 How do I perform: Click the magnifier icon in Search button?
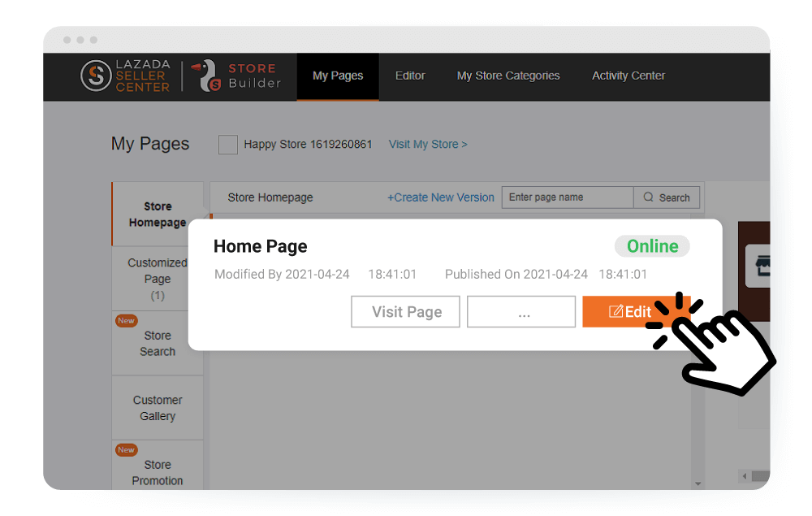[648, 197]
